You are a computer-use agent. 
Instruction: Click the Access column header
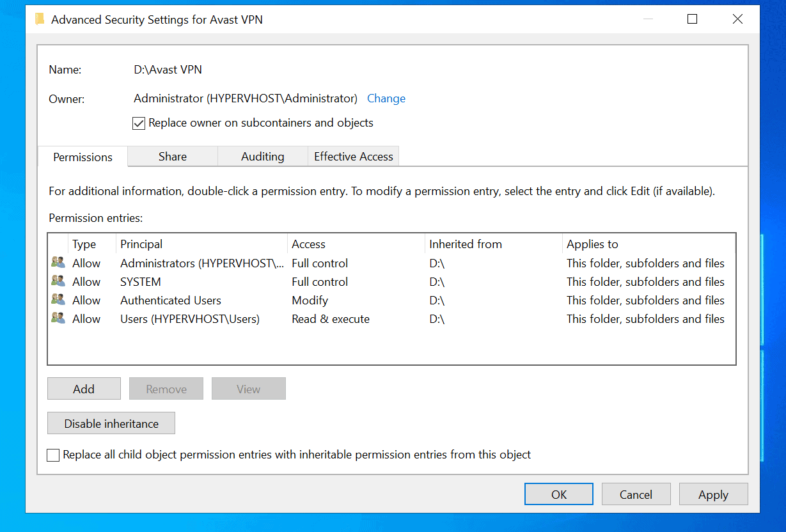tap(309, 244)
